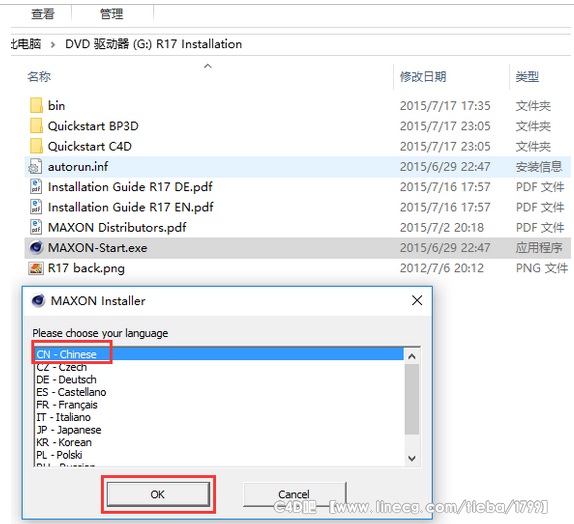Click the MAXON Distributors.pdf file icon
This screenshot has width=574, height=524.
click(x=36, y=227)
